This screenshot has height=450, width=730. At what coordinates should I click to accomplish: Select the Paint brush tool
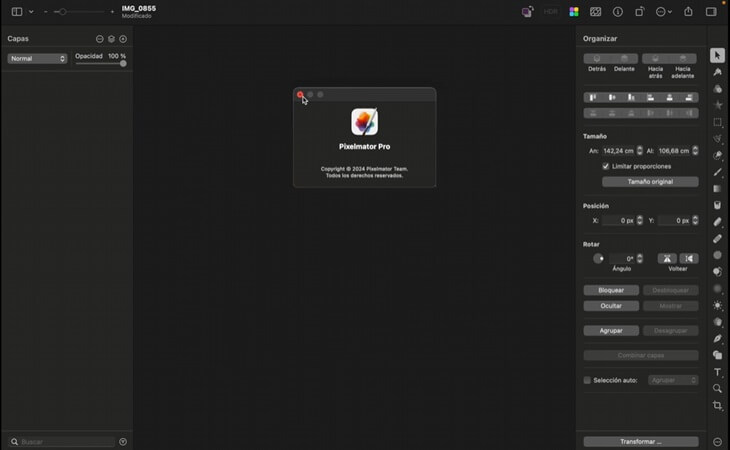[x=717, y=172]
